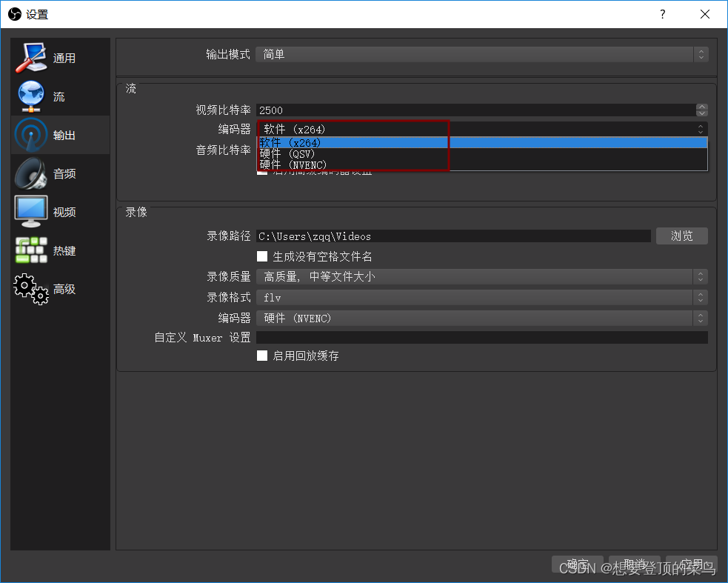Enable 生成没有空格文件名 checkbox
This screenshot has width=728, height=583.
[262, 256]
